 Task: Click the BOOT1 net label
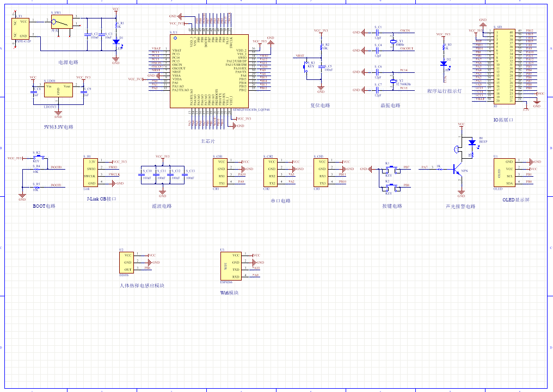[56, 185]
